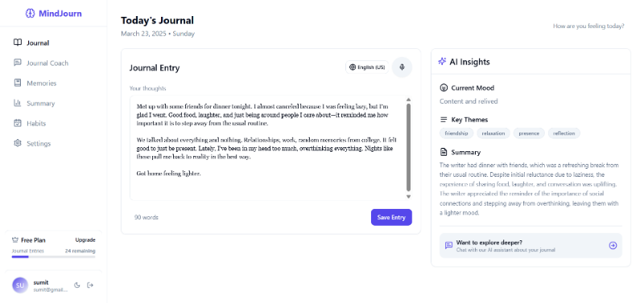Screen dimensions: 644x303
Task: Click the MindJourn brain logo icon
Action: pyautogui.click(x=30, y=14)
